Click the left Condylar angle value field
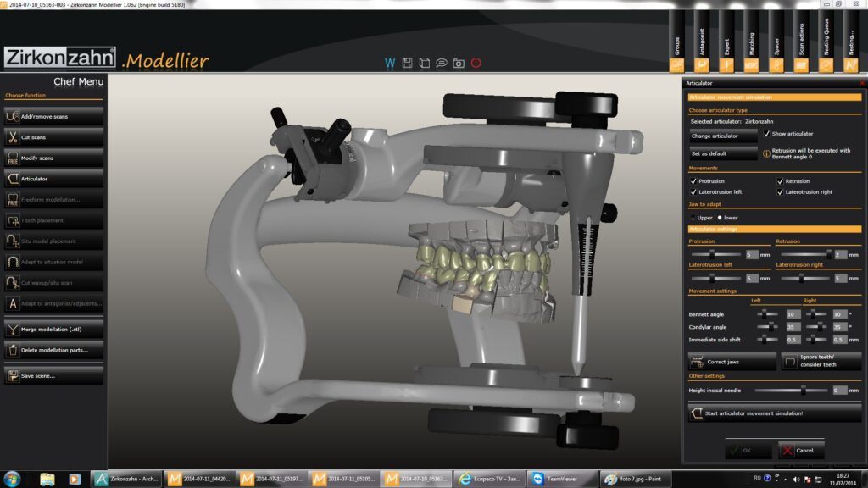This screenshot has height=488, width=868. point(793,327)
